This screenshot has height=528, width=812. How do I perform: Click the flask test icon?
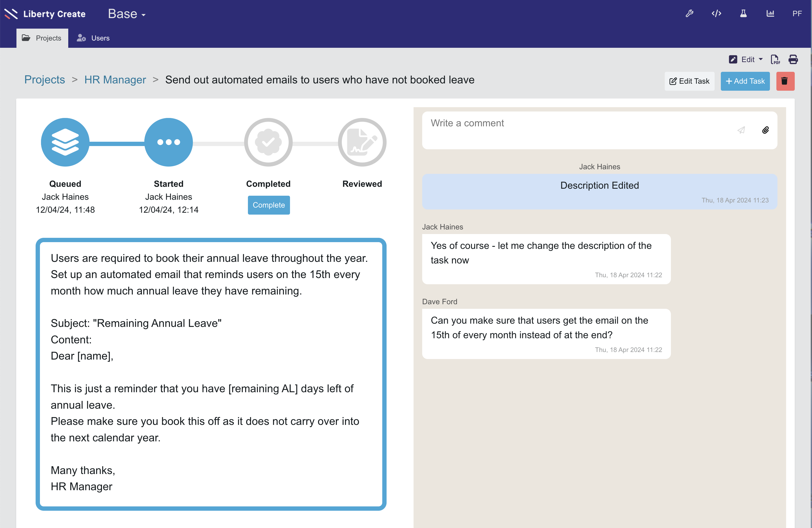(743, 14)
